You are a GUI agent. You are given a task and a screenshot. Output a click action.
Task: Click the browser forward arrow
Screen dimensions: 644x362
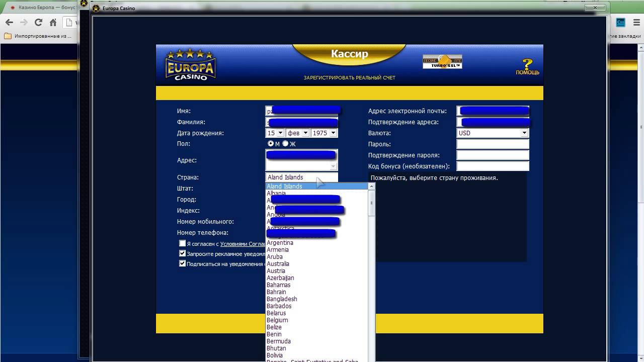click(x=24, y=22)
